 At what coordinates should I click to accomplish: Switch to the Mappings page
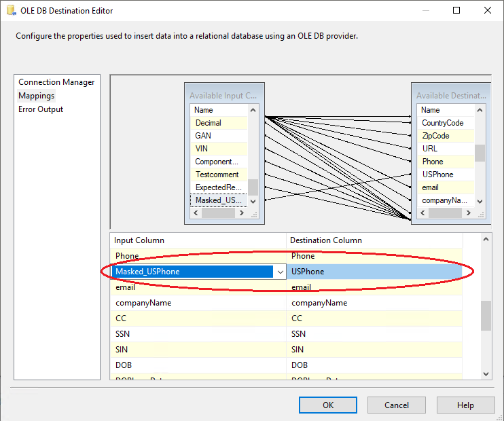(37, 96)
